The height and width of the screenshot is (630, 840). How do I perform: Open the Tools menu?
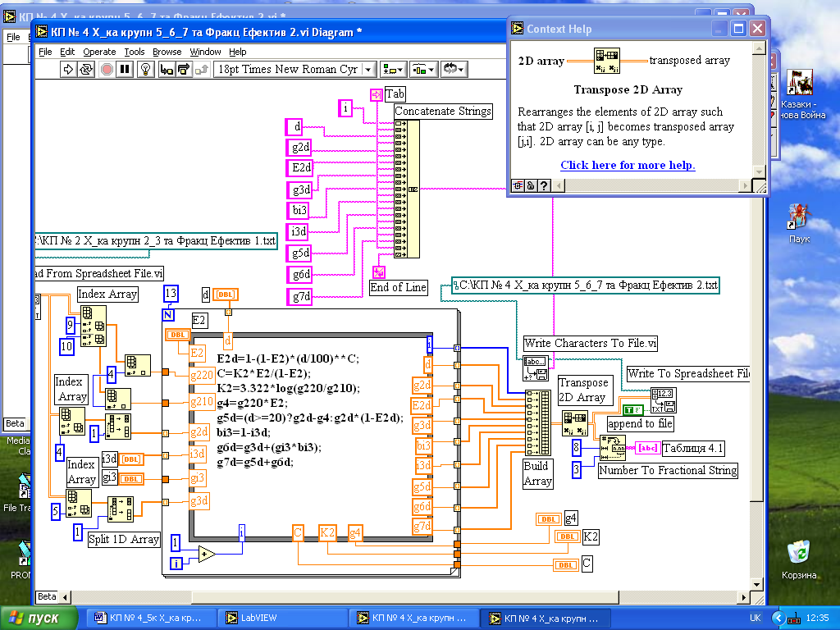(134, 52)
